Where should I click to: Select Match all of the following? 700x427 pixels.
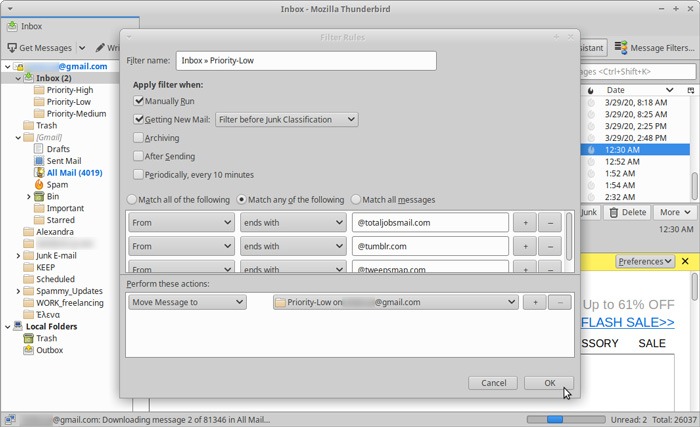pos(132,199)
